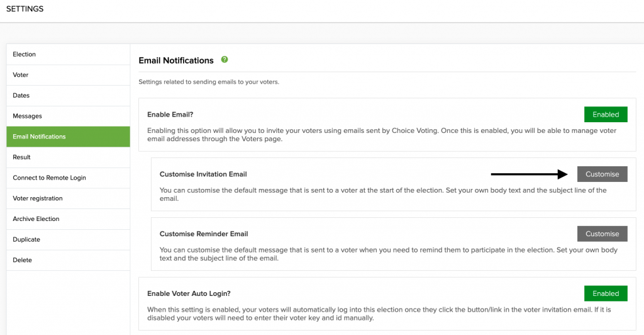Click the Customise Invitation Email title
This screenshot has height=335, width=644.
pos(203,174)
